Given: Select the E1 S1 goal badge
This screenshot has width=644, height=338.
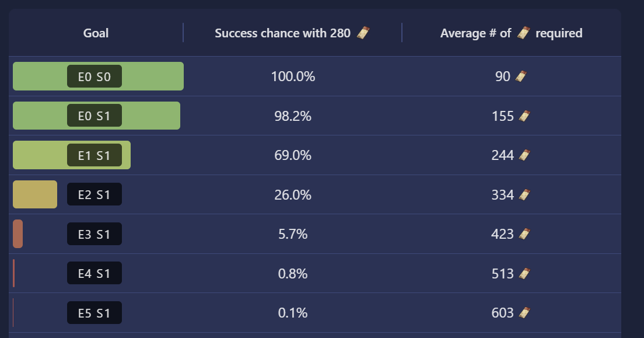Looking at the screenshot, I should tap(94, 155).
